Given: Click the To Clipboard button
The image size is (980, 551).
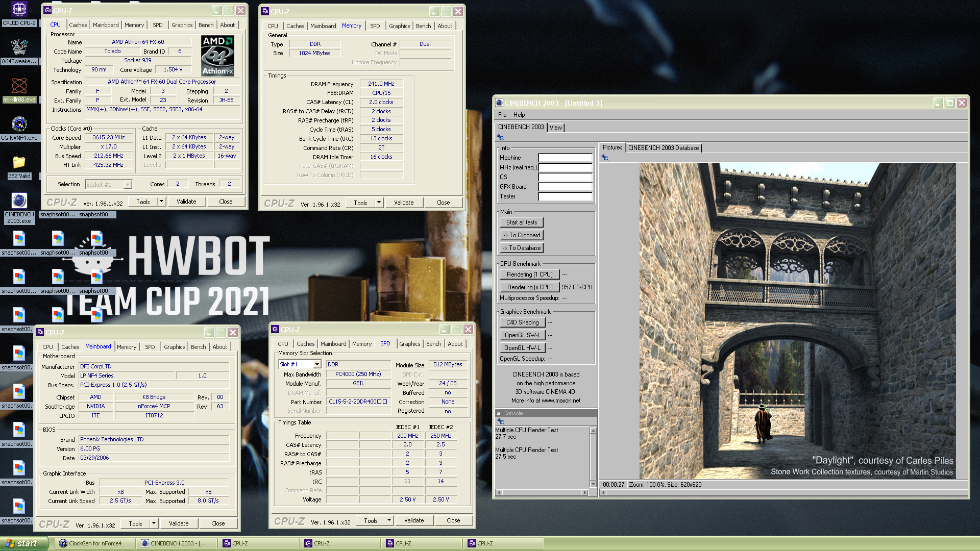Looking at the screenshot, I should tap(522, 235).
